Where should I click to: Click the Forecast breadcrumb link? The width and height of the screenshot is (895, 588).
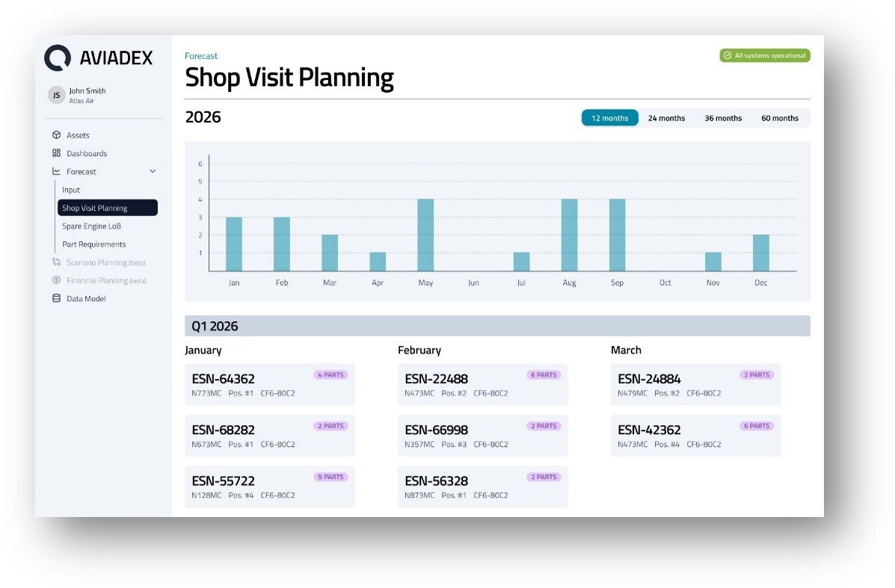(201, 56)
